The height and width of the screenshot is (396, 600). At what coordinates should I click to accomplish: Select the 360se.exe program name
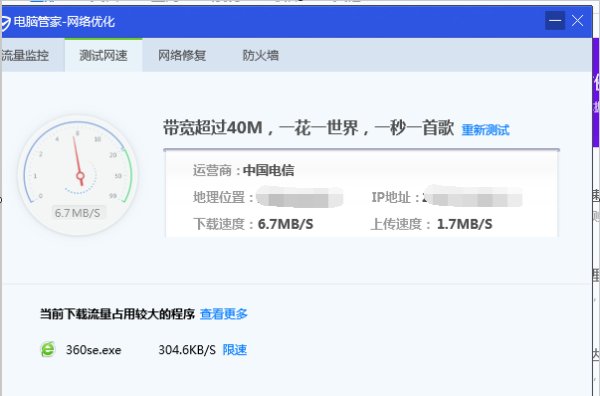(x=93, y=350)
